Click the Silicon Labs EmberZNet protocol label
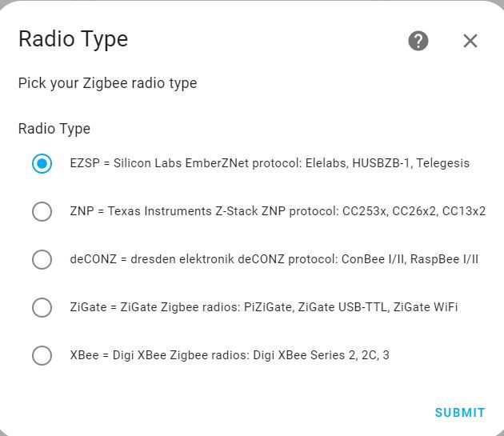The width and height of the screenshot is (504, 436). 270,163
